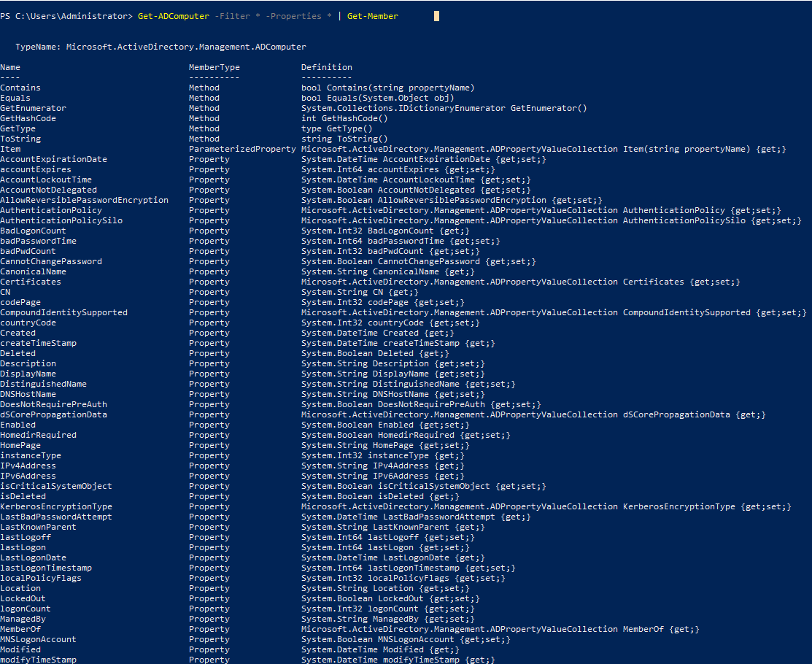
Task: Click ParameterizedProperty in the MemberType column
Action: 241,149
